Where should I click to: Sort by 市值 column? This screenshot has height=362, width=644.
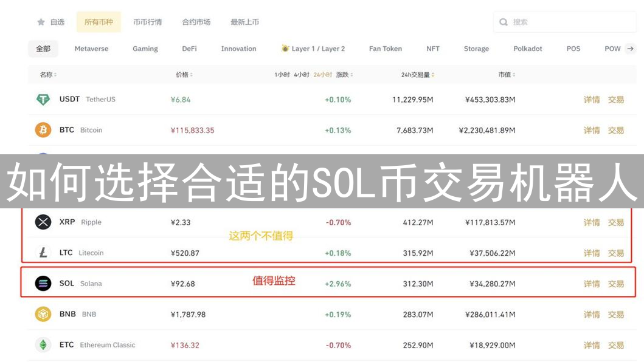(507, 75)
